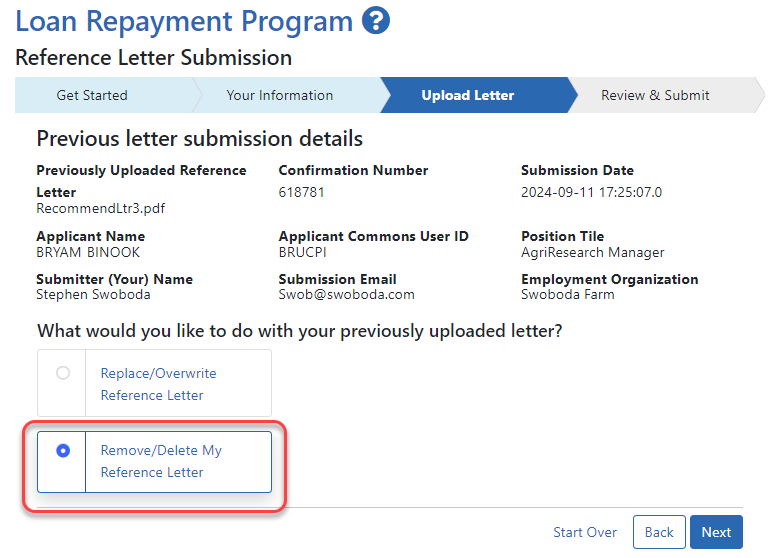Jump to Review & Submit step

point(655,96)
